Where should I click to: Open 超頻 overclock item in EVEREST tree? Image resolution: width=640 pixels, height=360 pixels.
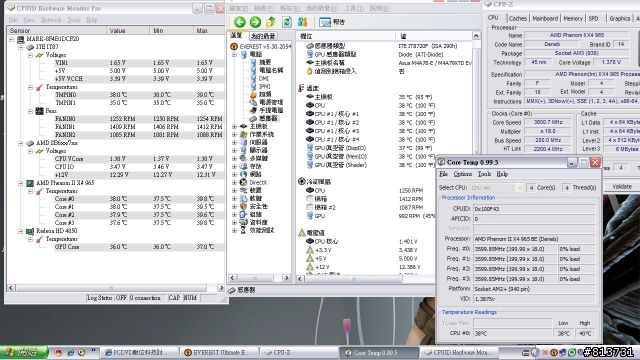click(x=265, y=94)
